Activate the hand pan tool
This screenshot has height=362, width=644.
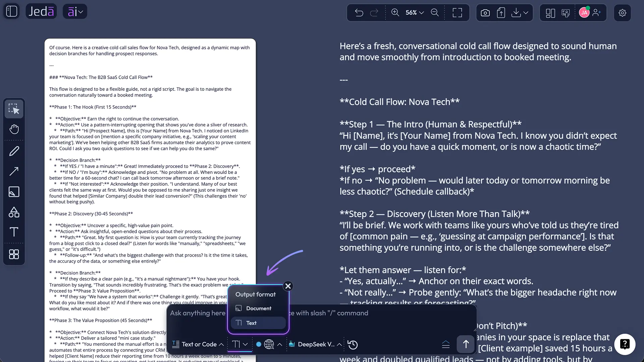click(x=14, y=129)
